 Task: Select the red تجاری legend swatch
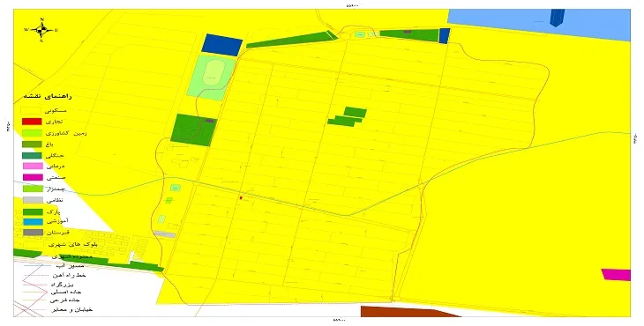coord(32,122)
